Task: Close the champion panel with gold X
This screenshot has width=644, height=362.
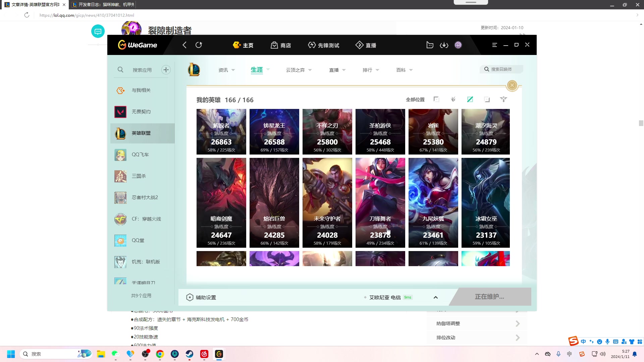Action: pos(512,85)
